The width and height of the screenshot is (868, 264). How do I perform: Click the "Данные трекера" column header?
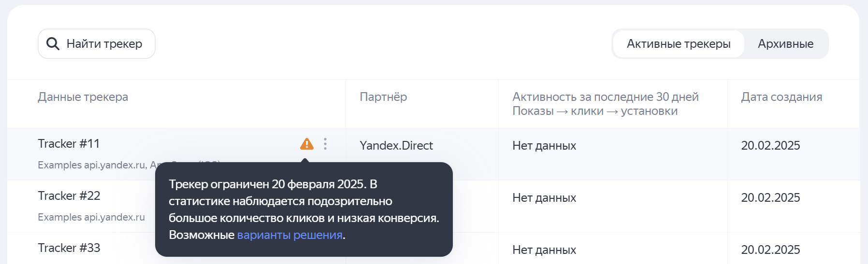pyautogui.click(x=83, y=97)
